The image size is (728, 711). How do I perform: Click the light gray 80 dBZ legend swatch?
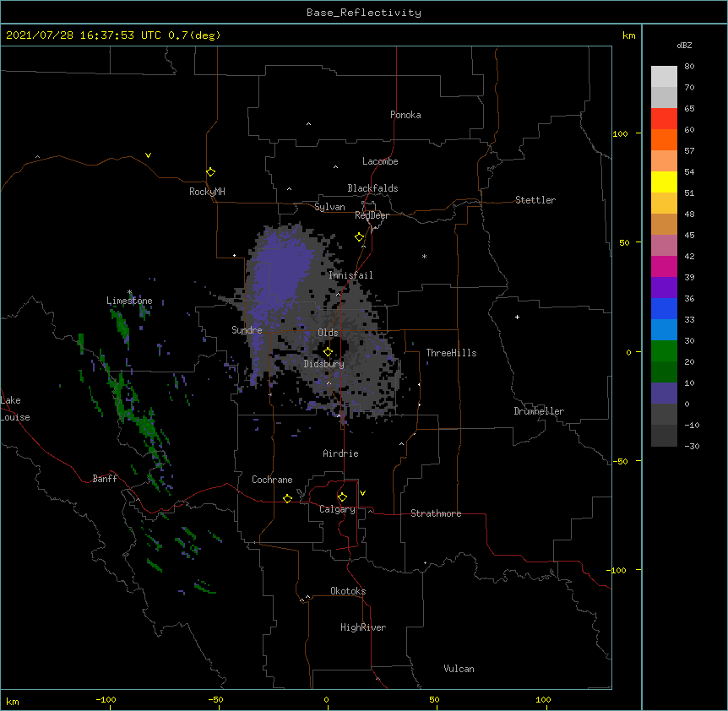click(x=664, y=77)
